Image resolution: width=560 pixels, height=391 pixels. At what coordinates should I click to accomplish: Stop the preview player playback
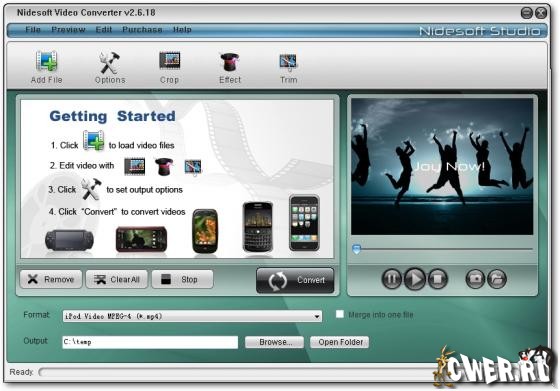[437, 279]
